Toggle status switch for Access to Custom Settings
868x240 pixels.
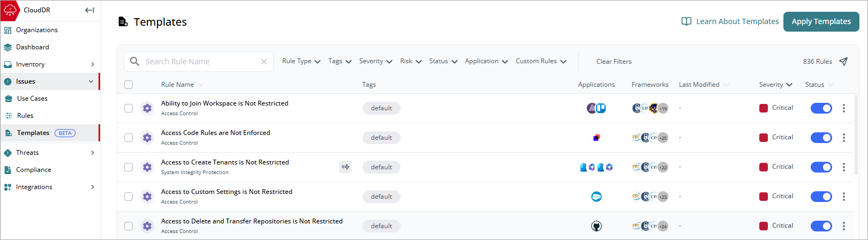(821, 197)
